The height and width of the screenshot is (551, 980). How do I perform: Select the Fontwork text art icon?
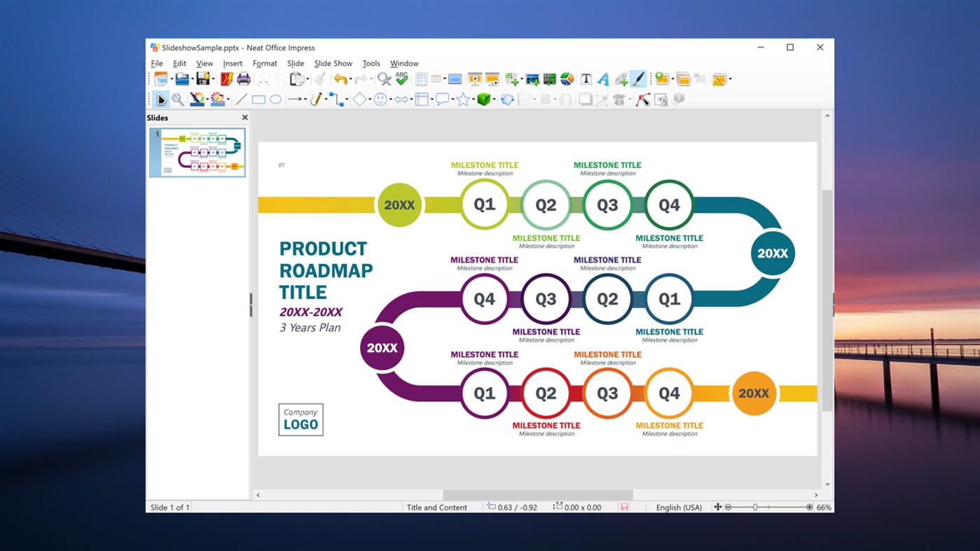tap(602, 78)
